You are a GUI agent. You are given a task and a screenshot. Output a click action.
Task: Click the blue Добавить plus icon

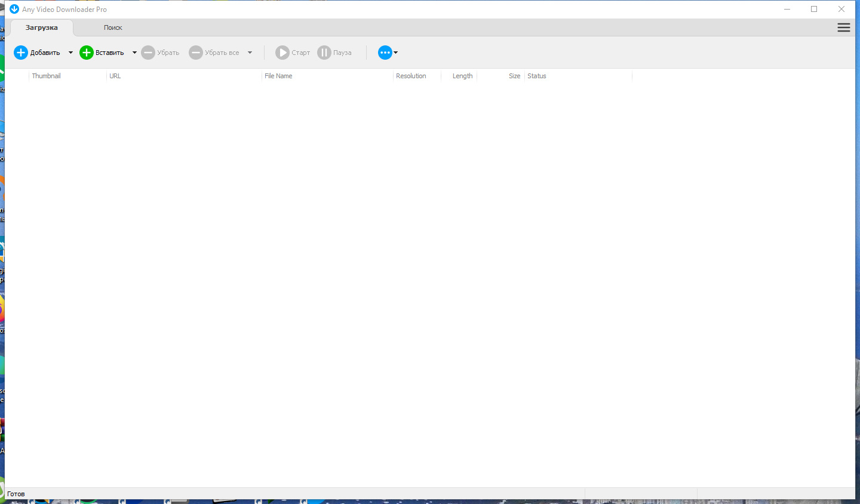coord(21,53)
